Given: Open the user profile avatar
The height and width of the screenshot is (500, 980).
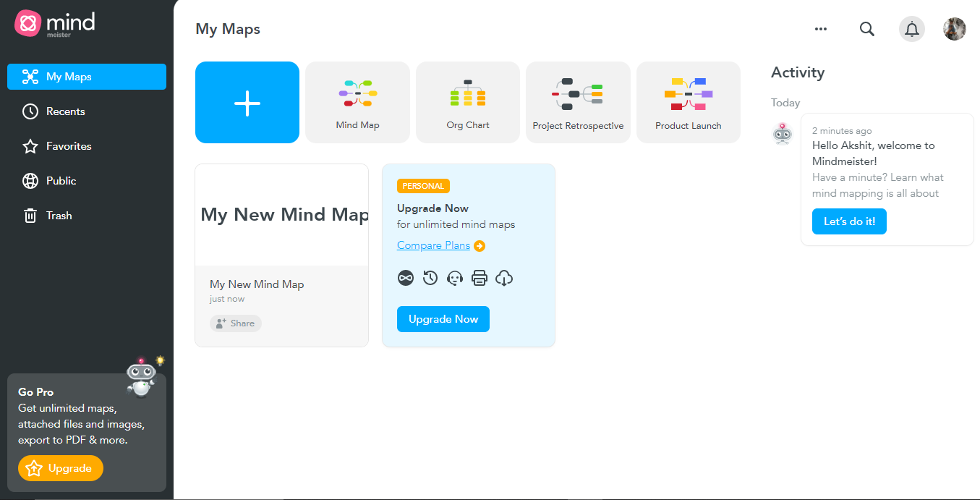Looking at the screenshot, I should click(955, 29).
